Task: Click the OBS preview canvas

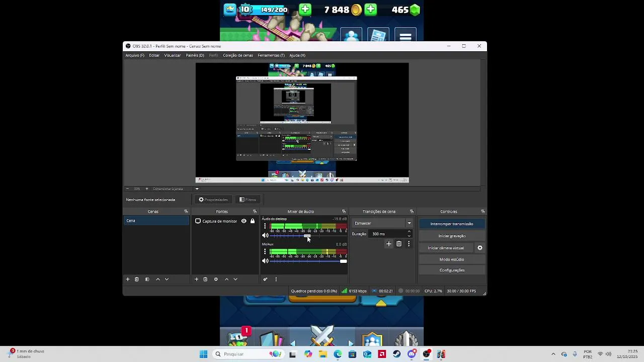Action: coord(302,123)
